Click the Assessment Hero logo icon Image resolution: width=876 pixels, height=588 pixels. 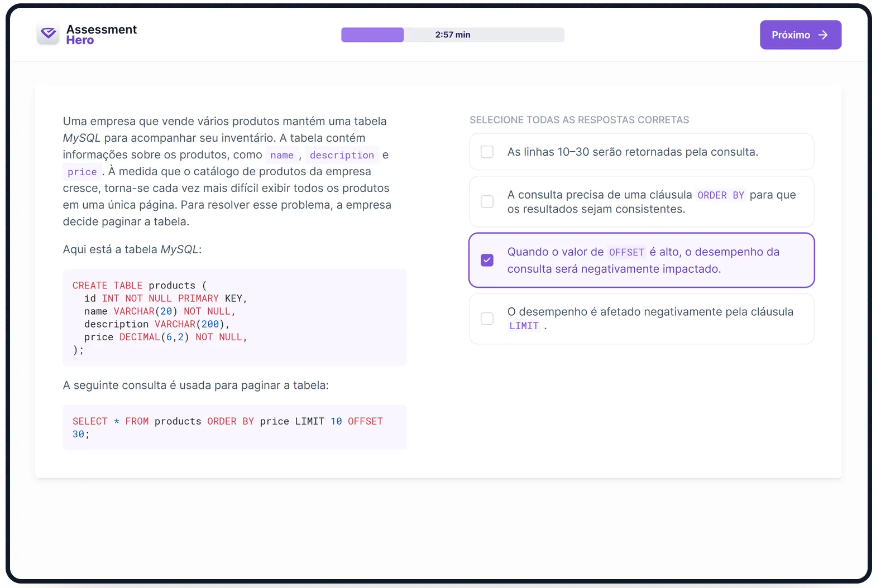click(49, 34)
